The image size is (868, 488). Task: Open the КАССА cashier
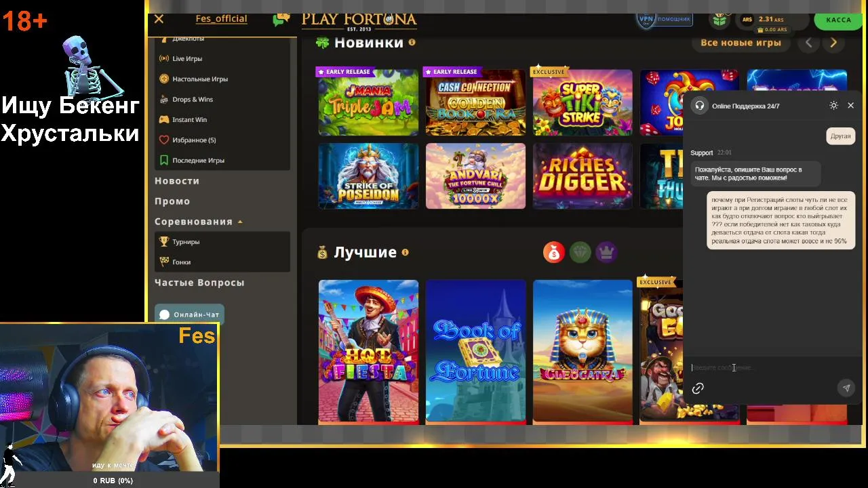point(838,20)
